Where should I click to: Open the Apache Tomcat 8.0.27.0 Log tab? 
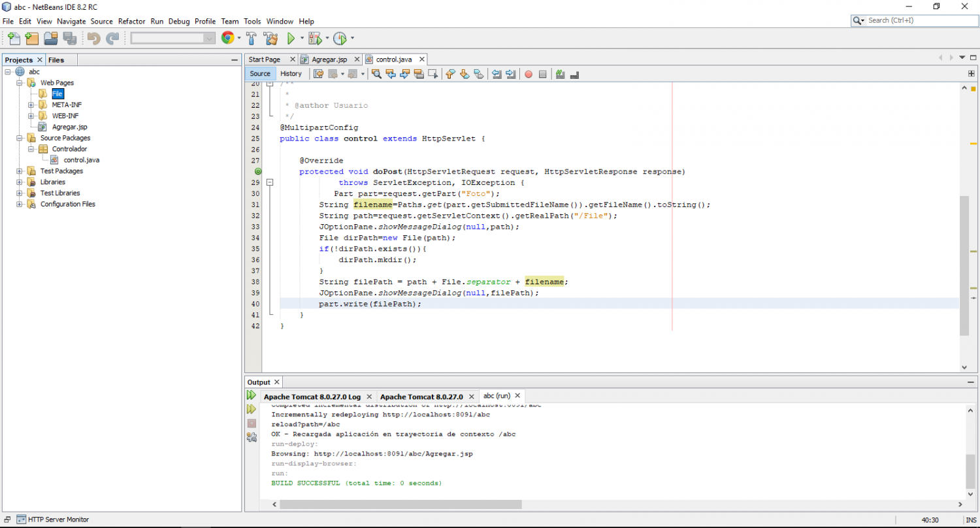[312, 397]
